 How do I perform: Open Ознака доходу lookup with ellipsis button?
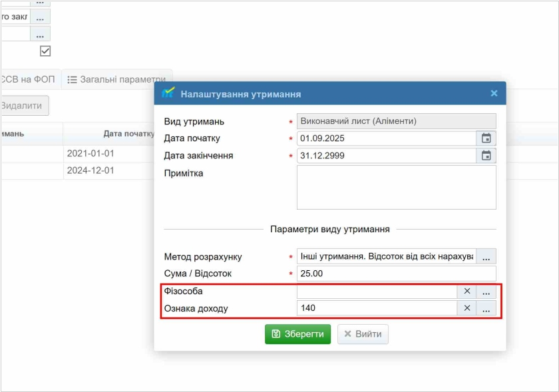pos(486,308)
